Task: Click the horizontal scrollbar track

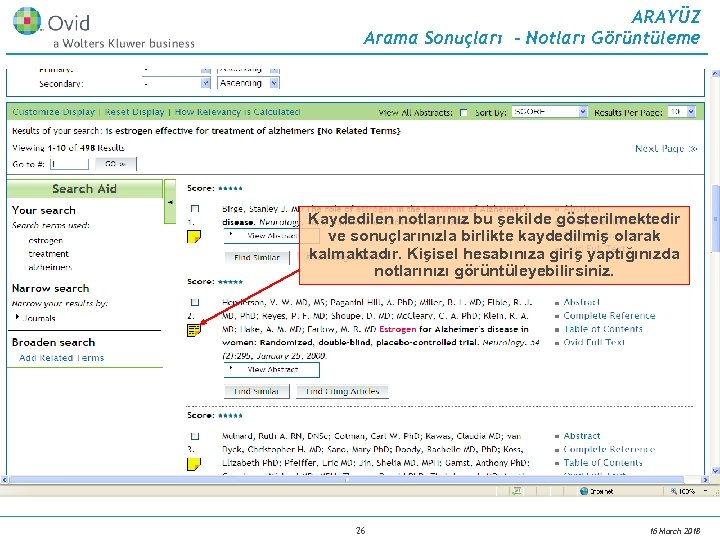Action: pos(355,479)
